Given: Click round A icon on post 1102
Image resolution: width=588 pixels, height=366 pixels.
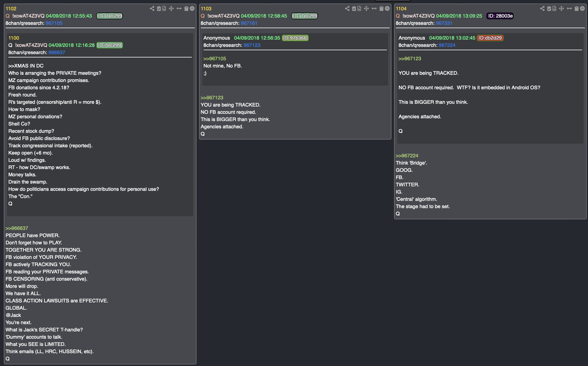Looking at the screenshot, I should click(x=192, y=9).
